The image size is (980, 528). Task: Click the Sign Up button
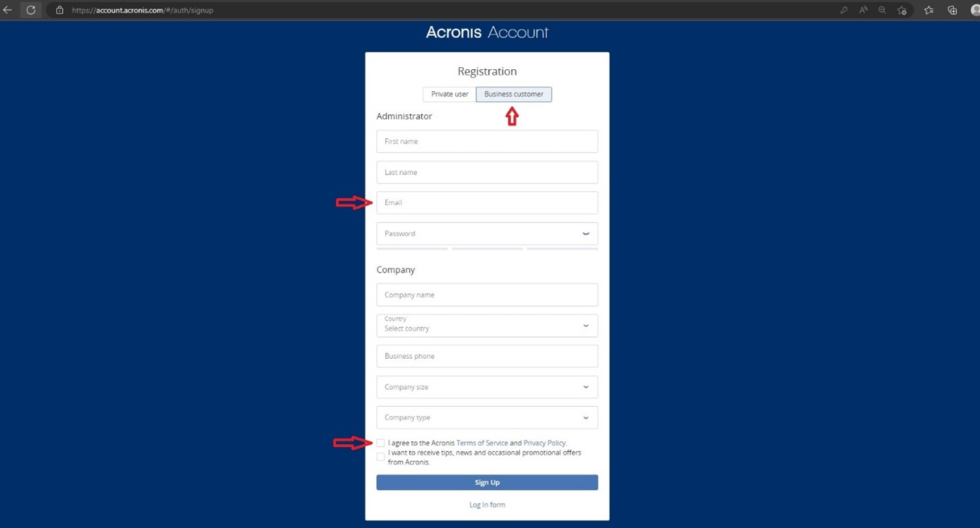coord(487,482)
